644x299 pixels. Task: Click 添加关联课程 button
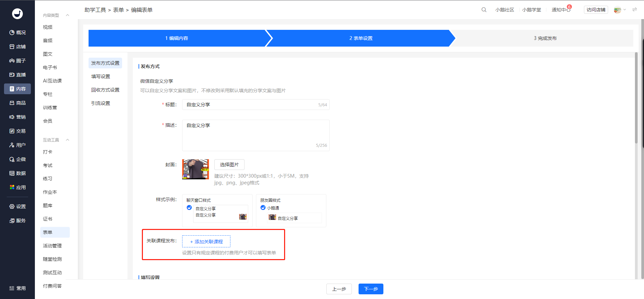(206, 241)
